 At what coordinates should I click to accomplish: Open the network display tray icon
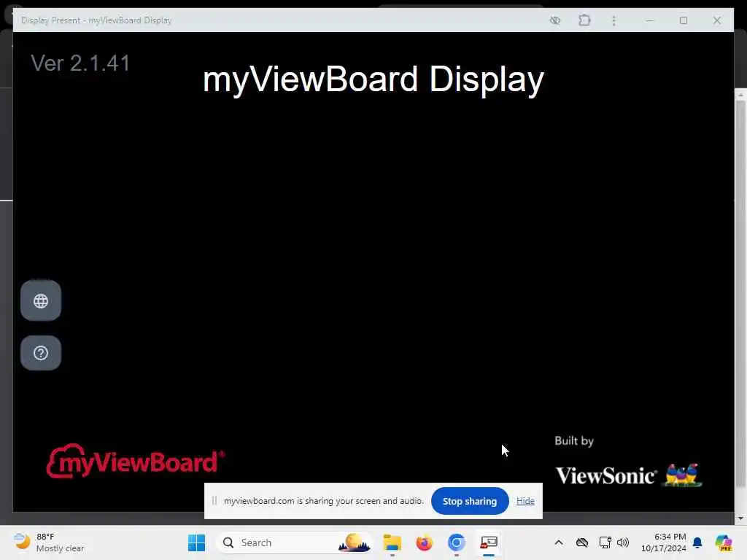tap(605, 542)
